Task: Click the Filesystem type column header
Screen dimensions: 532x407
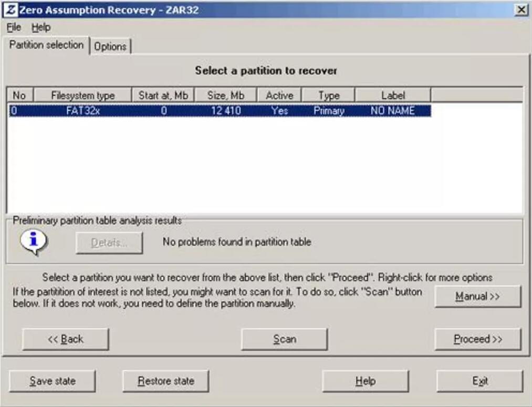Action: pos(82,96)
